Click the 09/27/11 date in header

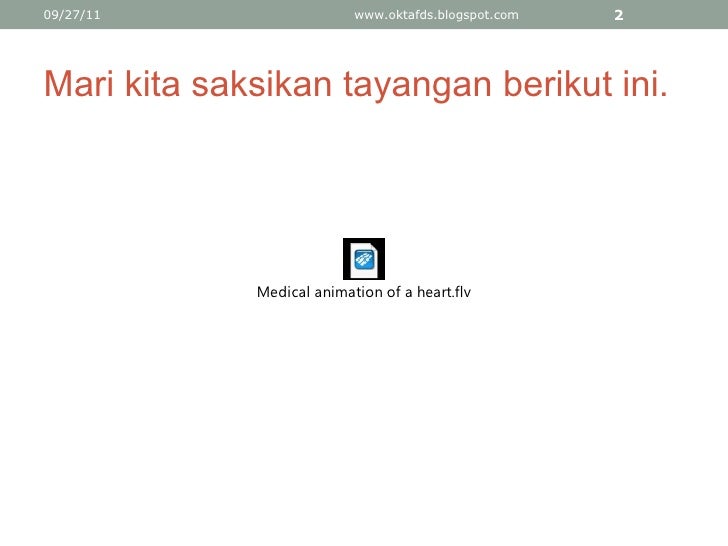click(72, 15)
